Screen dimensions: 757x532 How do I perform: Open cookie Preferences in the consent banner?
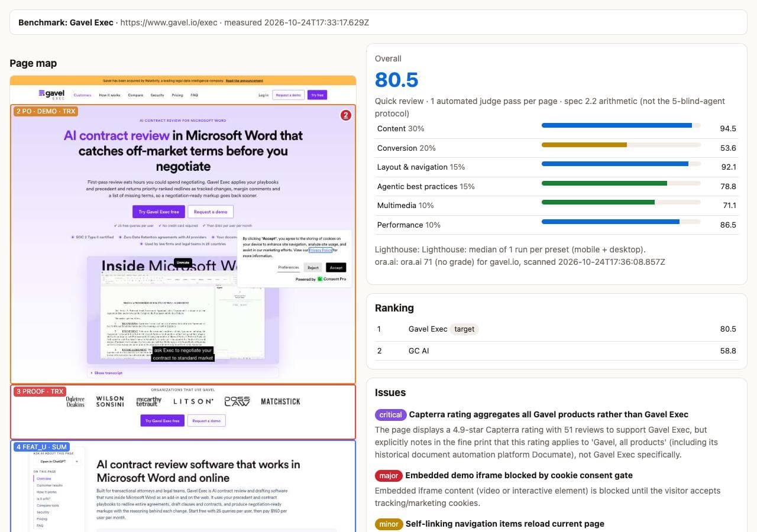coord(289,268)
